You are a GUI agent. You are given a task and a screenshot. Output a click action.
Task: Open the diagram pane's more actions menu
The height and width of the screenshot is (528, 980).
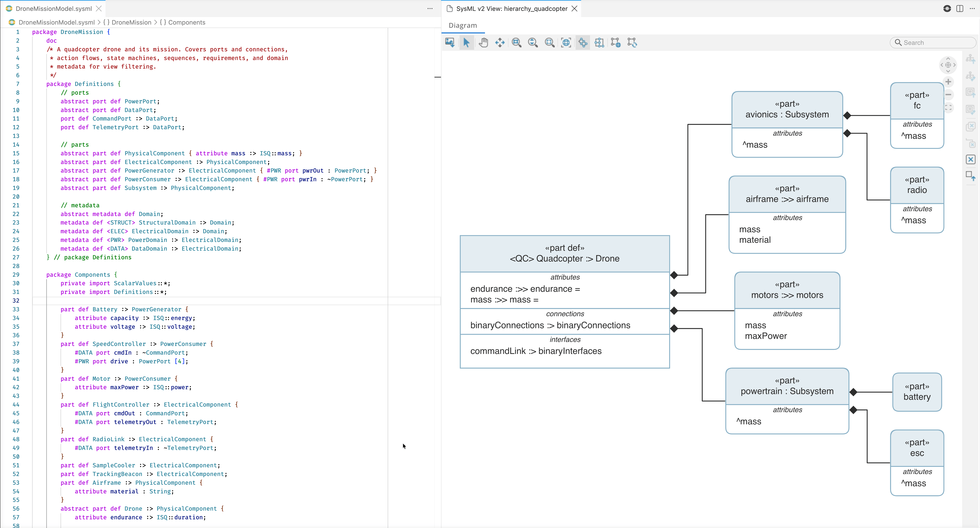coord(972,9)
